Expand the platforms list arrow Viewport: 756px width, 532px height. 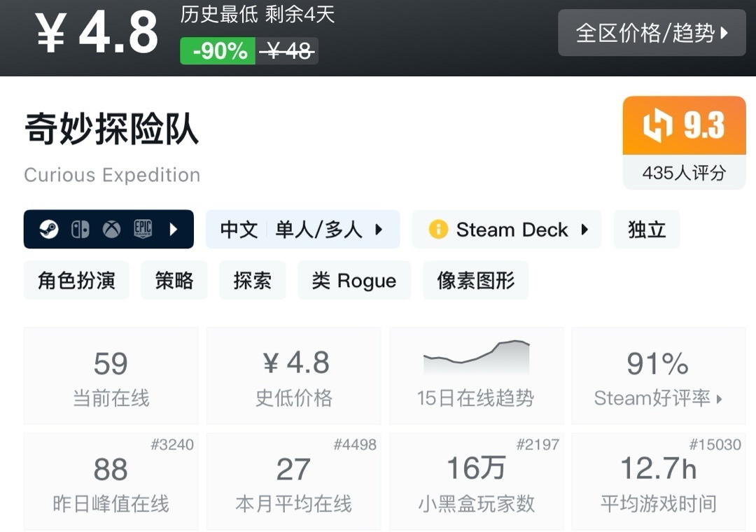click(174, 230)
